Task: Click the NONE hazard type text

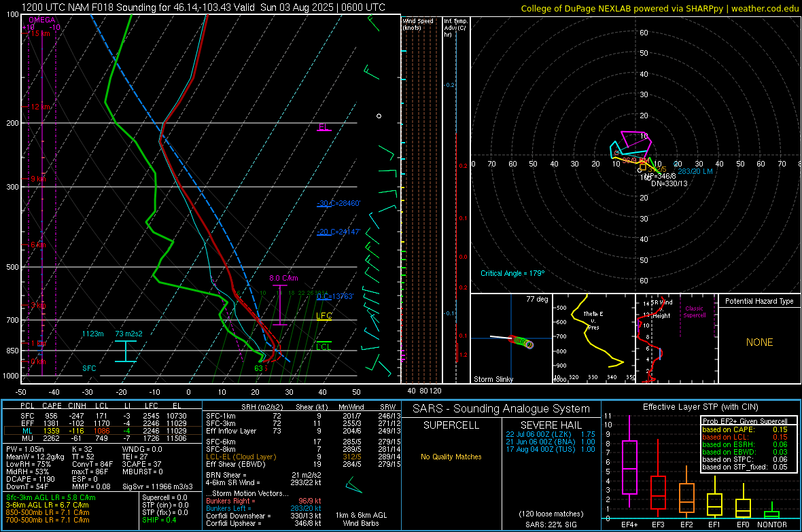Action: [x=759, y=342]
